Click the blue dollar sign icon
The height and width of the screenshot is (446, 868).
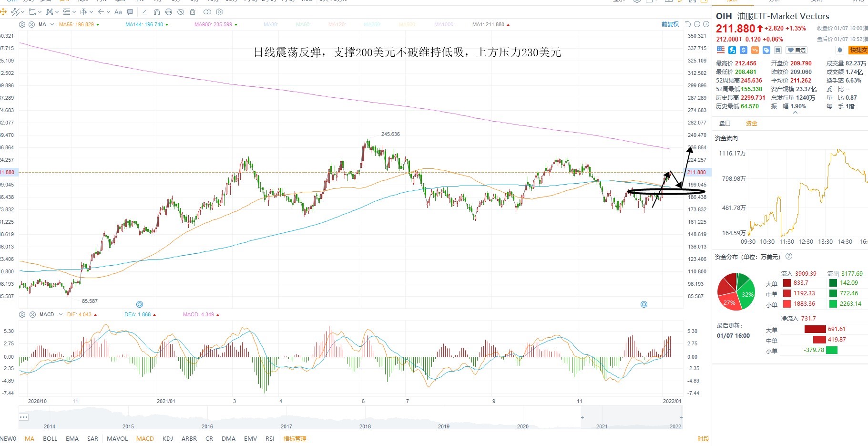(744, 50)
